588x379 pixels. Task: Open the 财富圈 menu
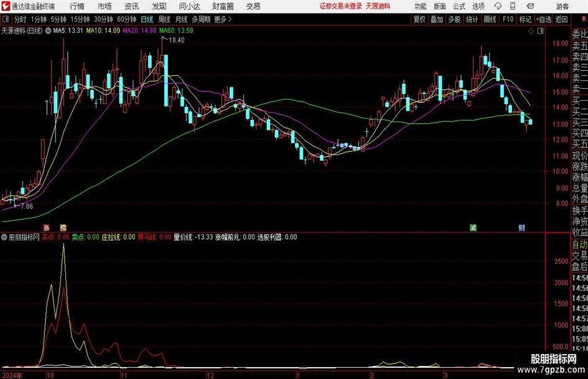coord(223,6)
